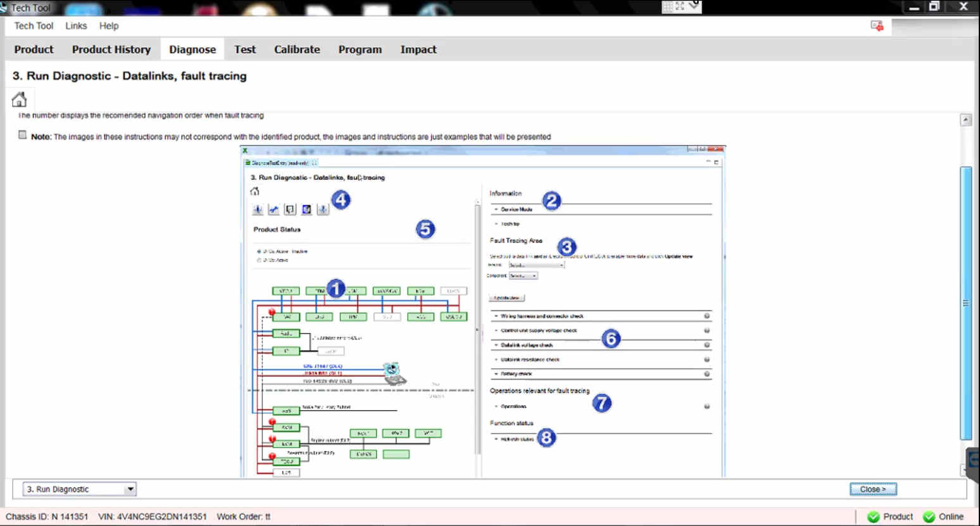The image size is (980, 526).
Task: Select the first Product Status radio option in example
Action: point(259,251)
